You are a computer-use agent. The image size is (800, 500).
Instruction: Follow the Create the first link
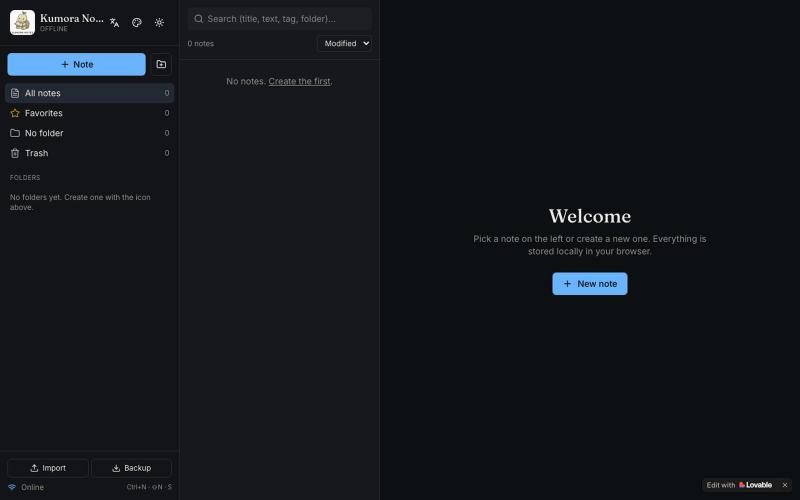tap(299, 81)
